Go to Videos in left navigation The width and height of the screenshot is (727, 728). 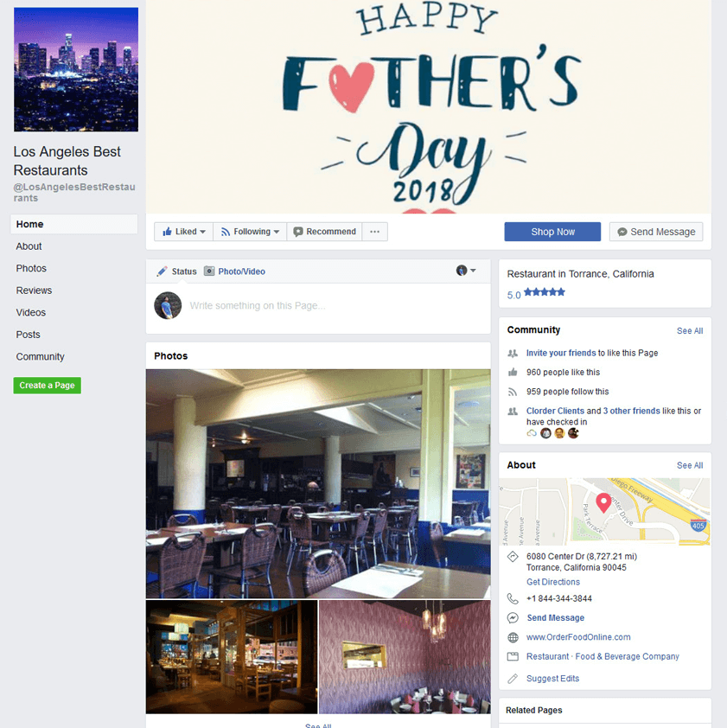[x=30, y=312]
